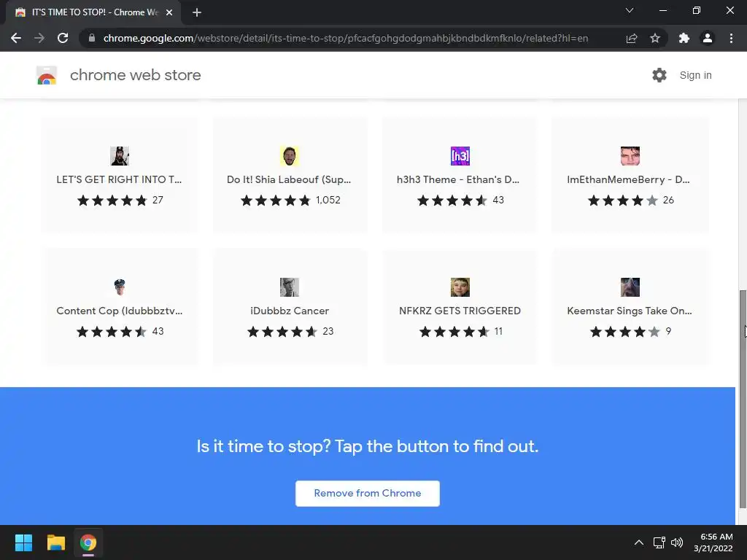
Task: Open Do It! Shia Labeouf extension icon
Action: pos(290,156)
